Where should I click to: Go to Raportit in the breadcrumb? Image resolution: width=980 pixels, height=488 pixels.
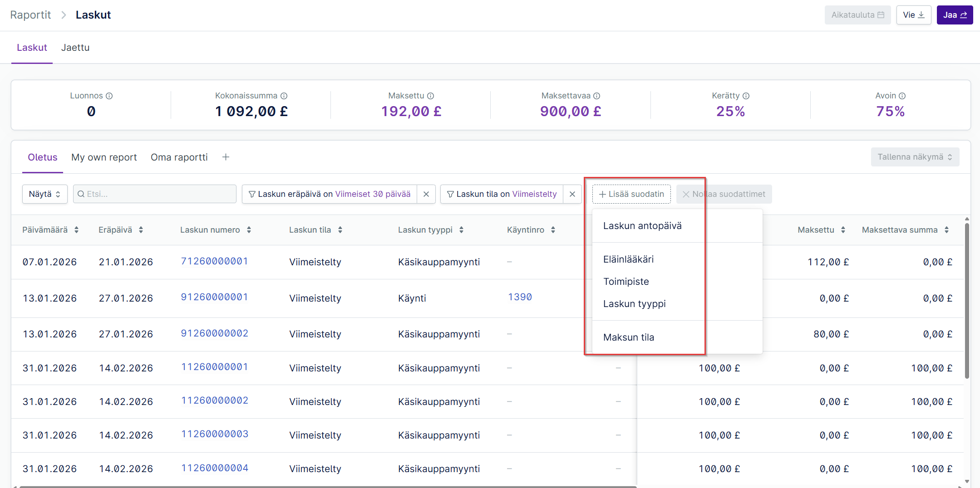click(x=30, y=15)
